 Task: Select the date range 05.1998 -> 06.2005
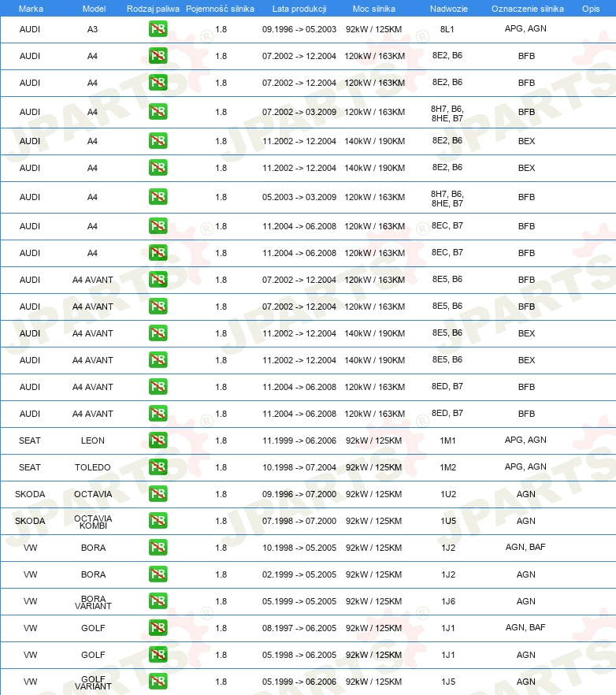point(299,655)
